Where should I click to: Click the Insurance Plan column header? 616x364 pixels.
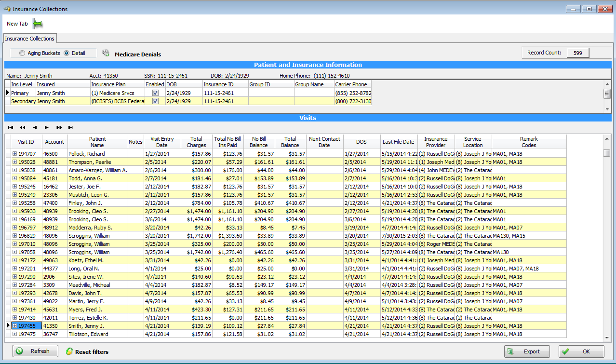(118, 84)
